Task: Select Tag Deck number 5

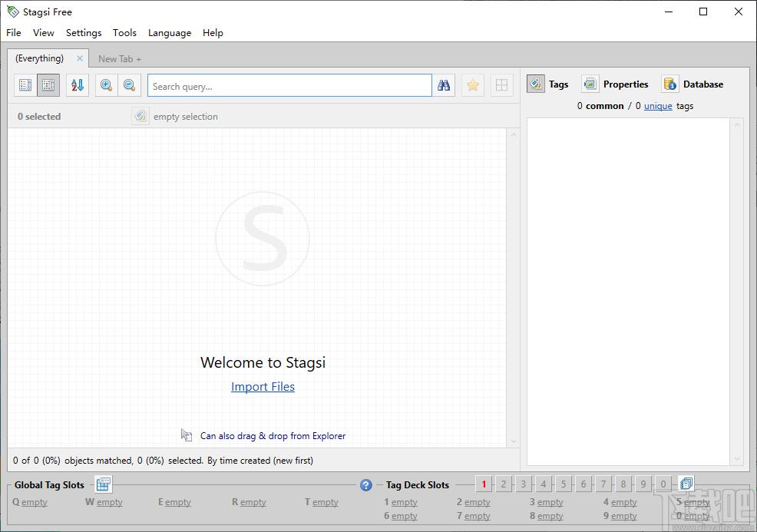Action: click(564, 484)
